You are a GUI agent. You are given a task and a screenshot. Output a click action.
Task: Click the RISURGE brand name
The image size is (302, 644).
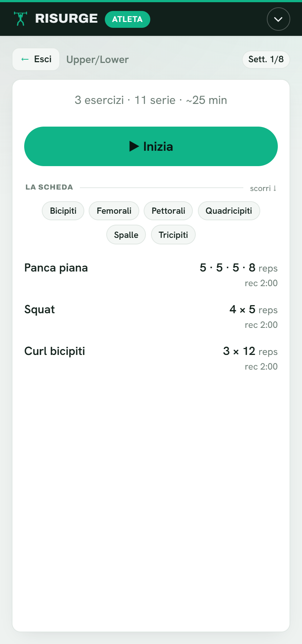66,19
